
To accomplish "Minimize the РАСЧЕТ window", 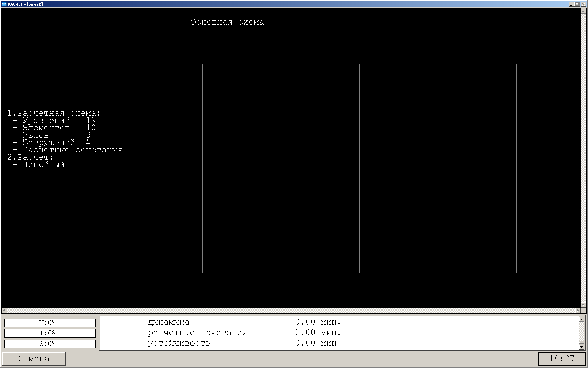I will (572, 4).
